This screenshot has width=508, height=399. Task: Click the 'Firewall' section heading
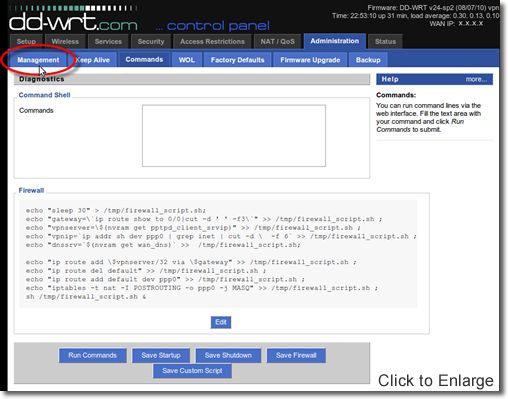(31, 190)
